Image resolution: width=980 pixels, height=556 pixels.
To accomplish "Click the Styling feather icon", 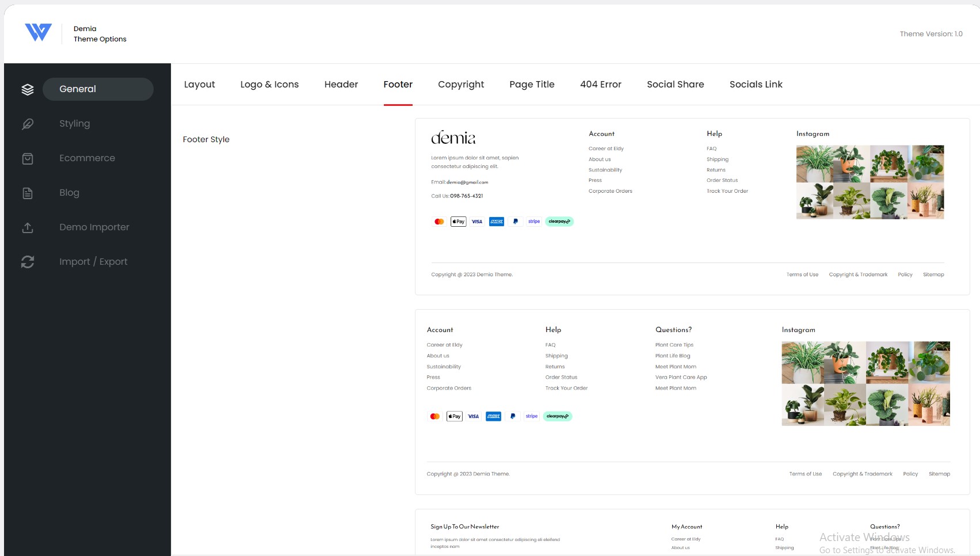I will (x=28, y=124).
